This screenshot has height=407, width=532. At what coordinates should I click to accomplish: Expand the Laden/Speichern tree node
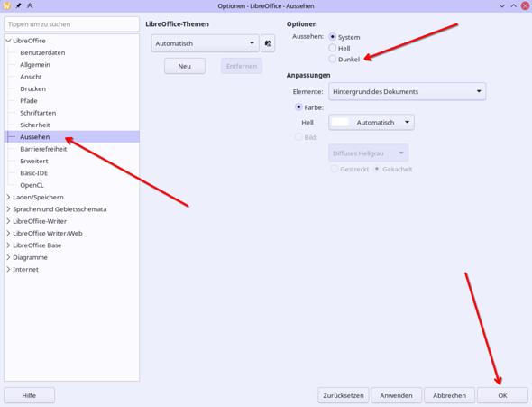coord(8,198)
